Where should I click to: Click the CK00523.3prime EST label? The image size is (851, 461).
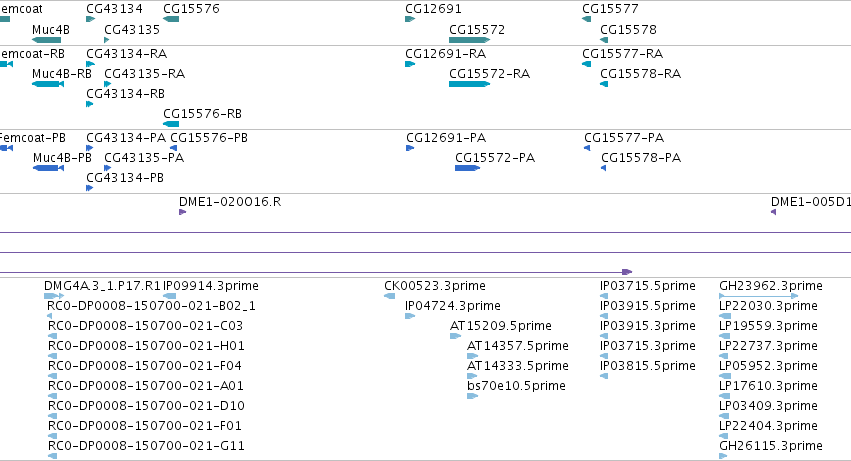pos(435,286)
